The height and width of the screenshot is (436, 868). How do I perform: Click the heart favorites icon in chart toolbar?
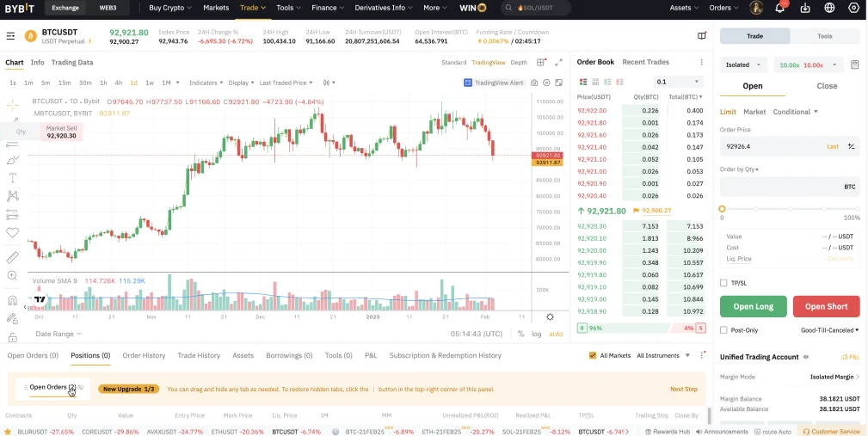click(x=12, y=233)
